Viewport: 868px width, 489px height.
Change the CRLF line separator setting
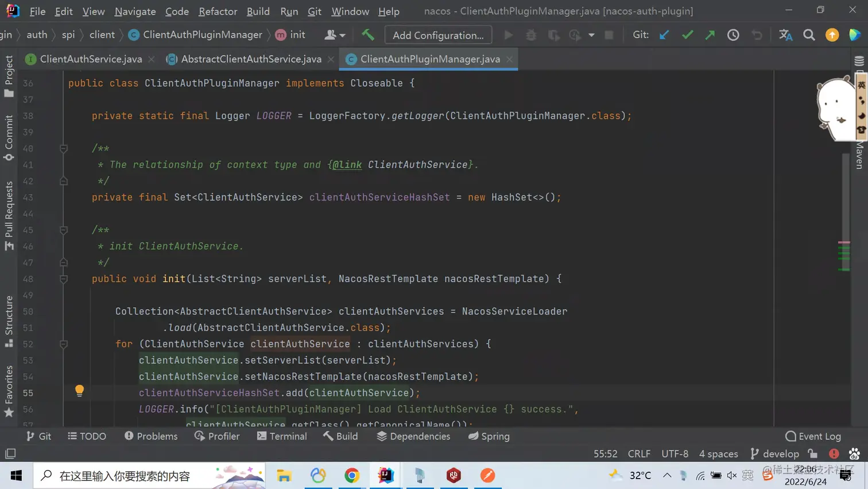[x=639, y=453]
